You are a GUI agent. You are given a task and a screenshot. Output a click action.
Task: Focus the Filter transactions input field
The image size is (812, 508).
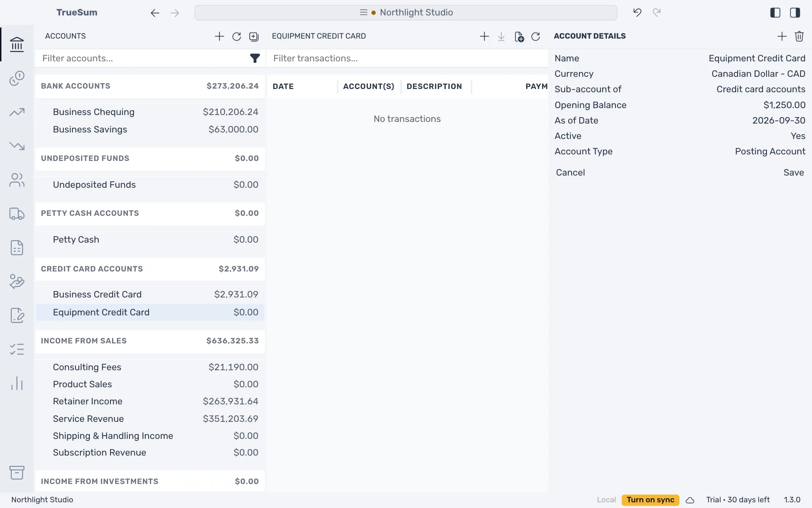coord(407,59)
